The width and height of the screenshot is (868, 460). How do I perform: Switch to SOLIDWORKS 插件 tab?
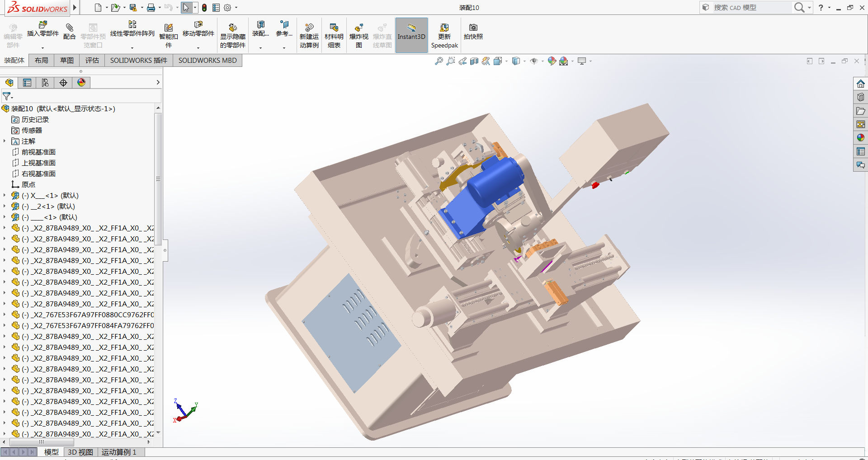click(x=138, y=60)
